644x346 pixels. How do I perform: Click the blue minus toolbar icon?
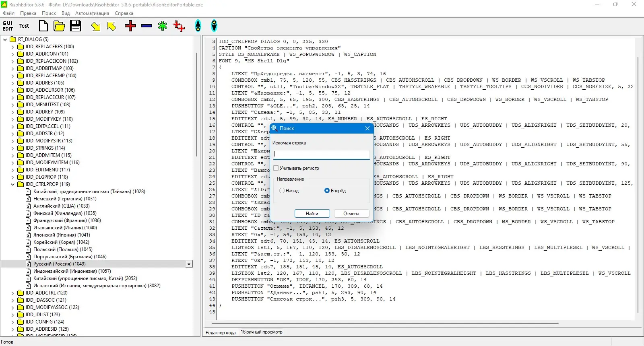147,26
